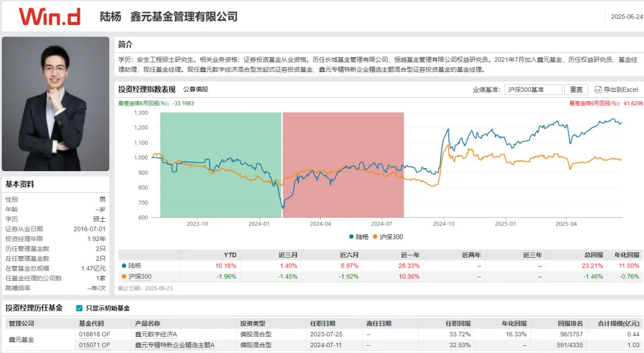Click ranking value 591/4335

[x=569, y=345]
